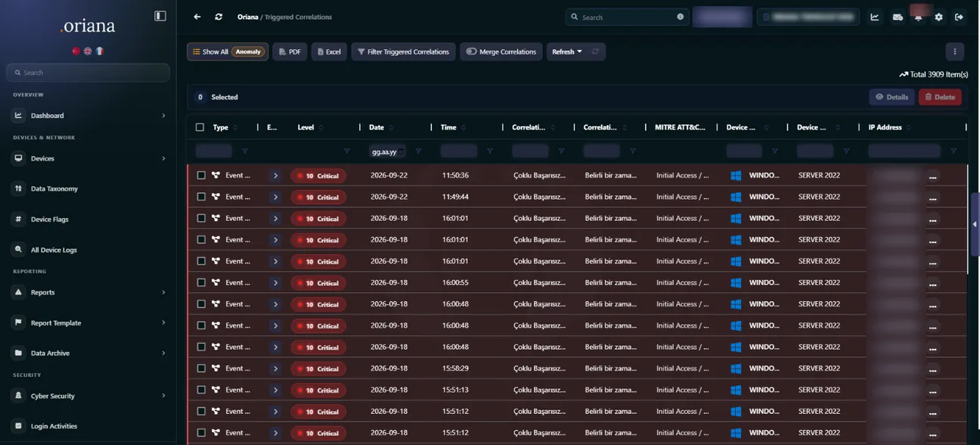Open the mail icon in top bar
The image size is (980, 445).
click(x=898, y=17)
